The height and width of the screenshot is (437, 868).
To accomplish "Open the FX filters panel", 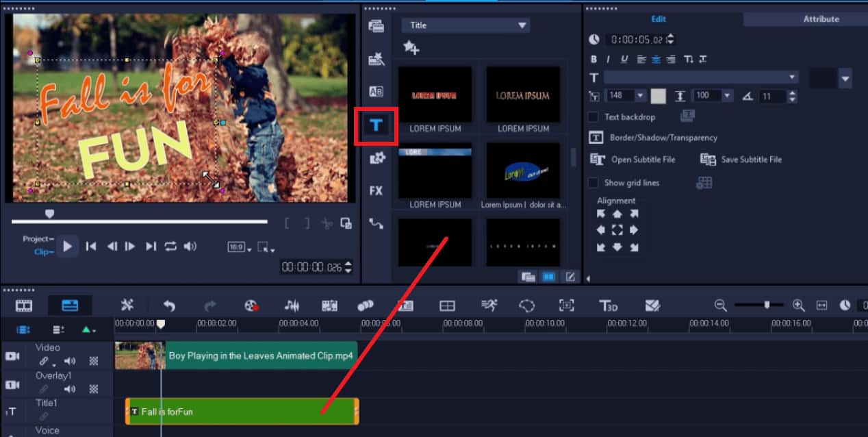I will (375, 191).
